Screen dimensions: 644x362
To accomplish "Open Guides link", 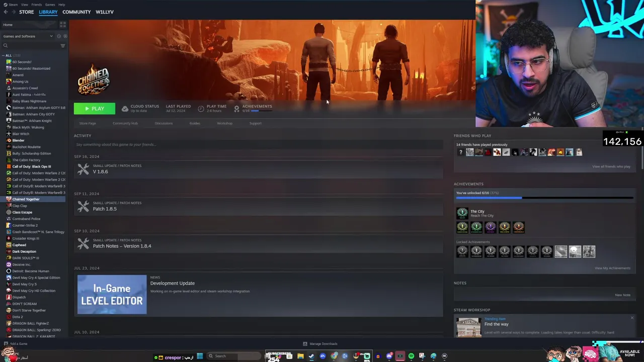I will (195, 123).
